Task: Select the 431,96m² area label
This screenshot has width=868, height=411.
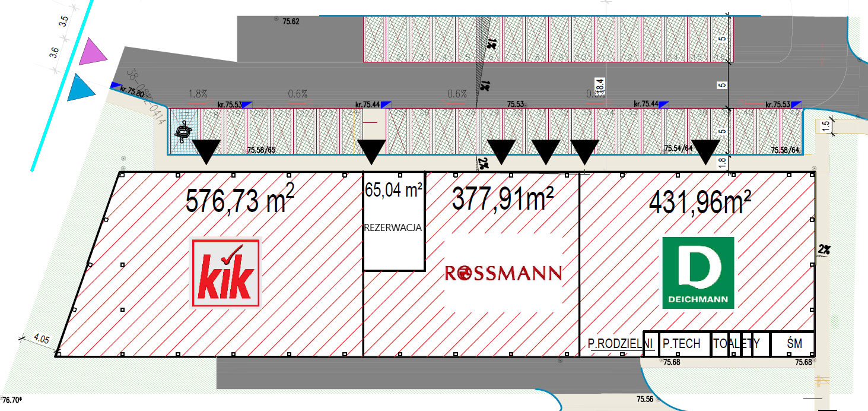Action: click(700, 203)
